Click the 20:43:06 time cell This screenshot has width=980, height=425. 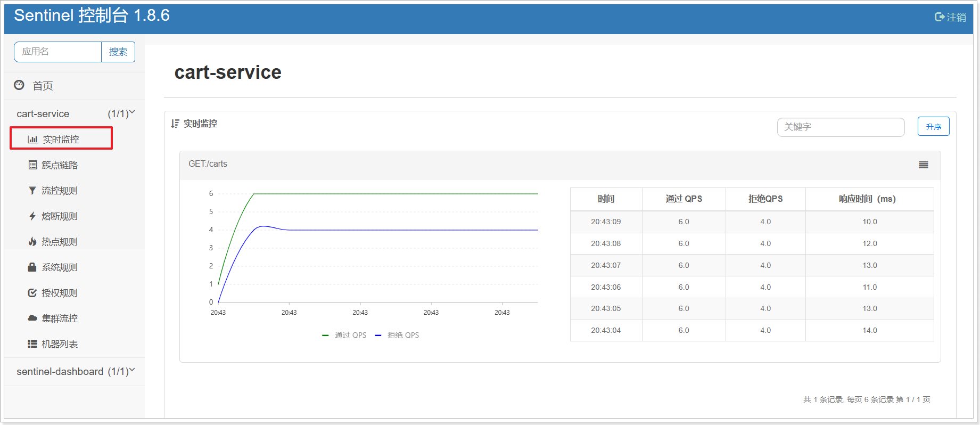606,287
